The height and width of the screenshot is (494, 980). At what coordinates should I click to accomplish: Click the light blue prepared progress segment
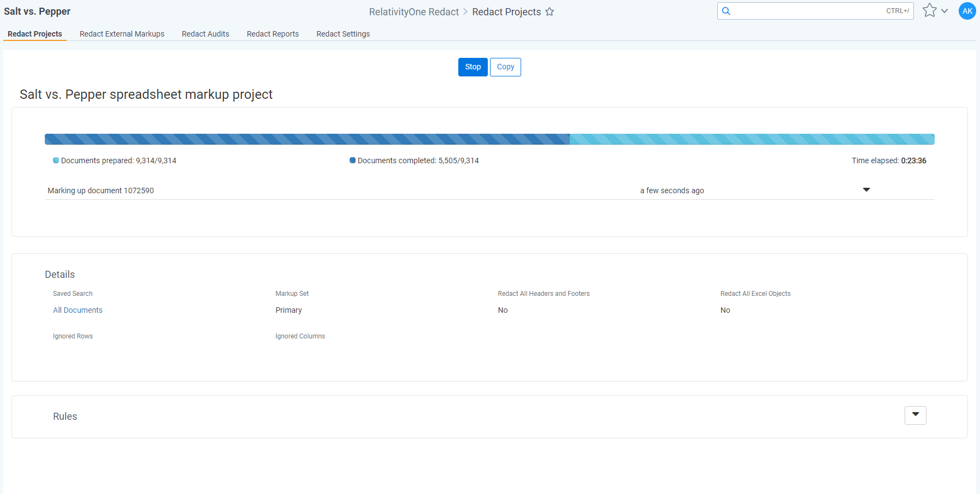(x=752, y=139)
